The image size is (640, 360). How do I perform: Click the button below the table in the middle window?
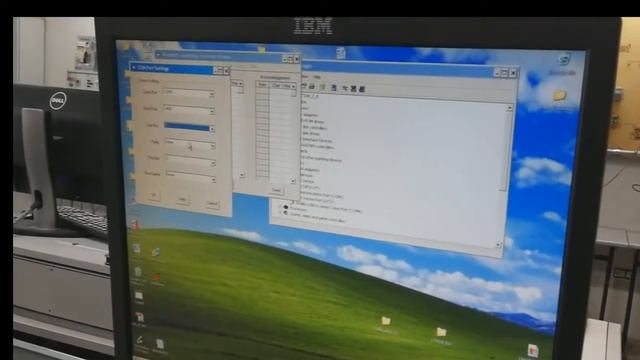[277, 190]
